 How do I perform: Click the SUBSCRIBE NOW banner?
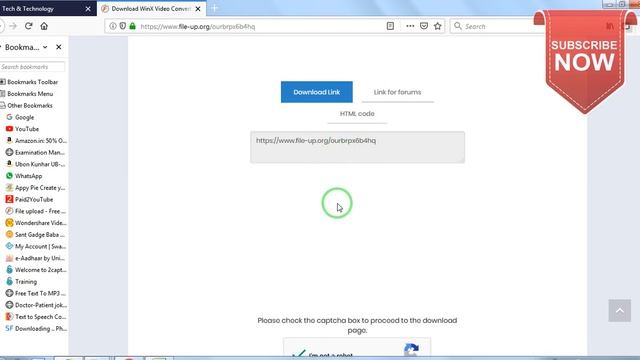click(584, 61)
